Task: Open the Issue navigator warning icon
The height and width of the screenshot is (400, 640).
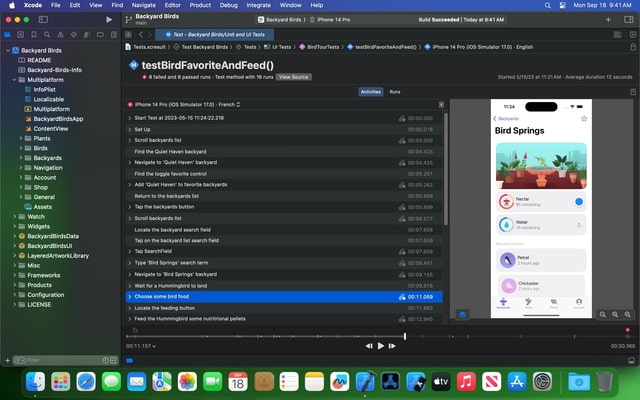Action: pos(60,34)
